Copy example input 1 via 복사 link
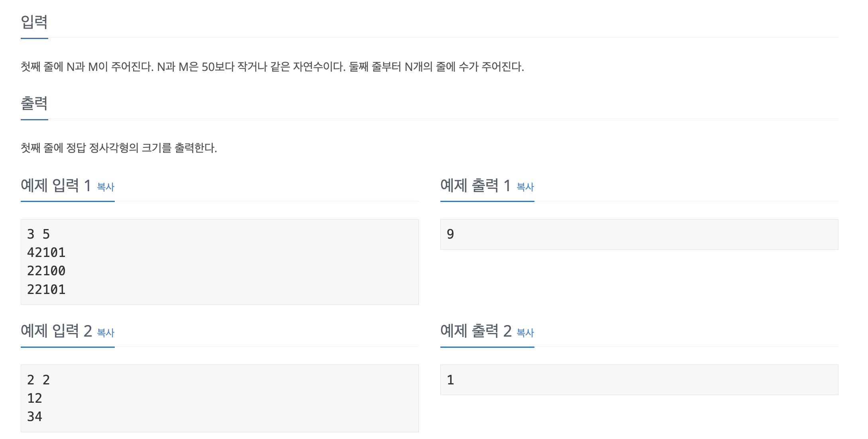This screenshot has height=439, width=868. [x=106, y=187]
